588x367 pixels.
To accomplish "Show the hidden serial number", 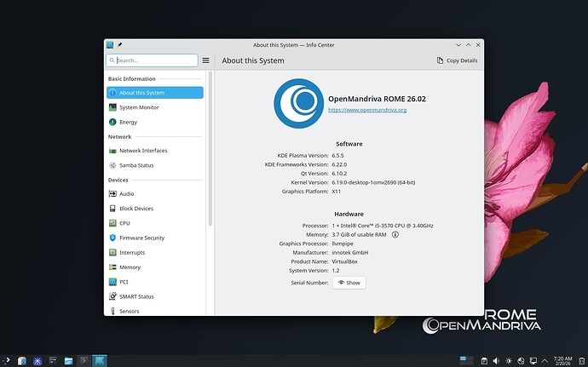I will point(349,283).
